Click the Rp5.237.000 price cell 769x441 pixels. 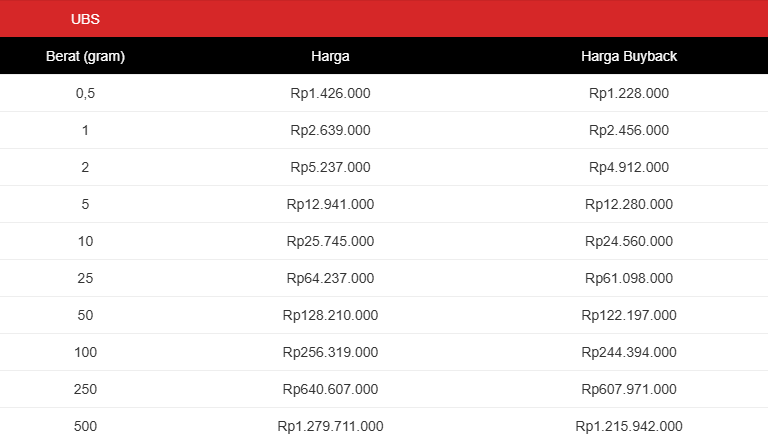(330, 167)
